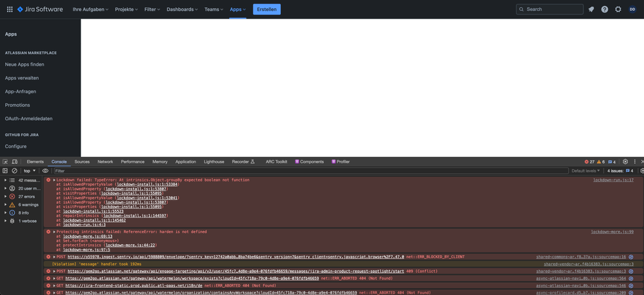Open console settings gear in filter bar
This screenshot has width=644, height=295.
(642, 170)
